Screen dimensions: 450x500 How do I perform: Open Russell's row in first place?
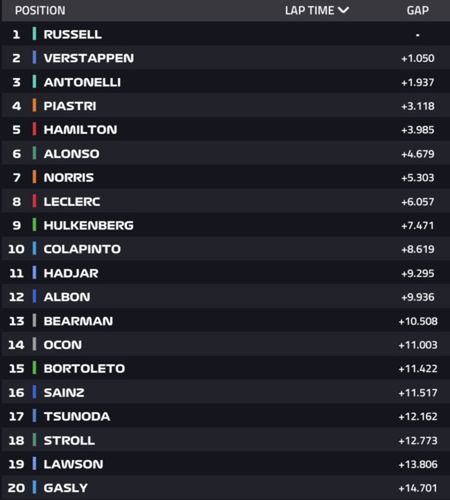tap(226, 34)
